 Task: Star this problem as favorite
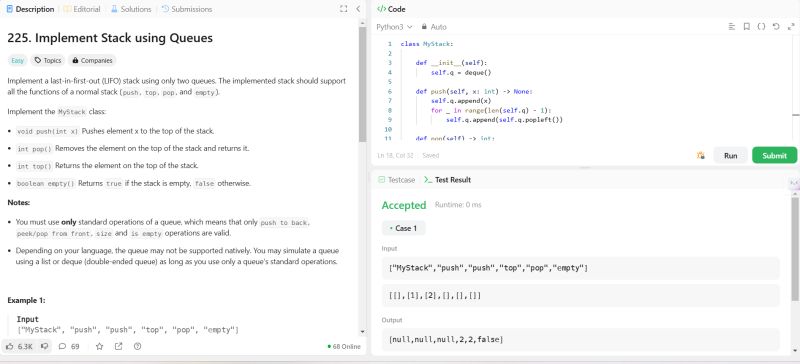pyautogui.click(x=99, y=346)
